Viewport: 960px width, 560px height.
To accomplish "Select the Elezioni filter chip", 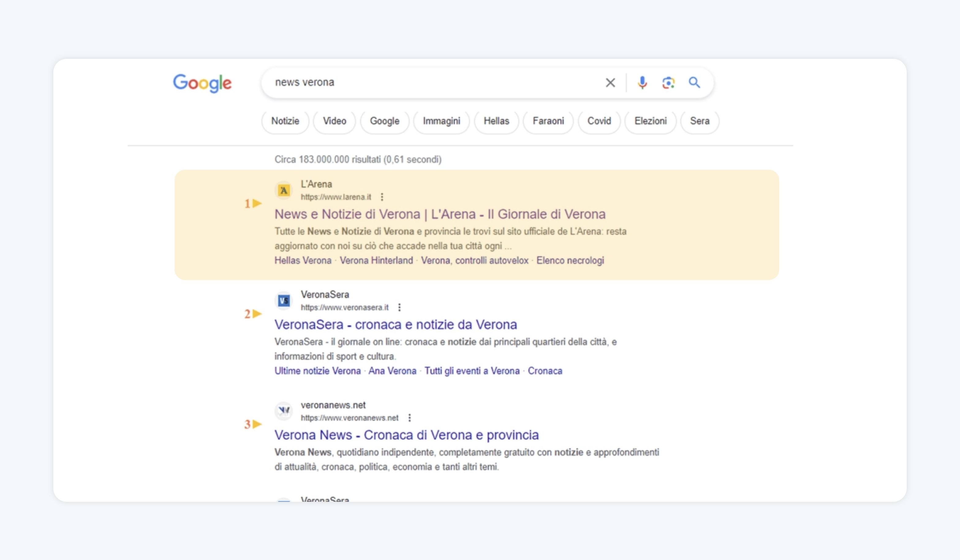I will click(651, 121).
